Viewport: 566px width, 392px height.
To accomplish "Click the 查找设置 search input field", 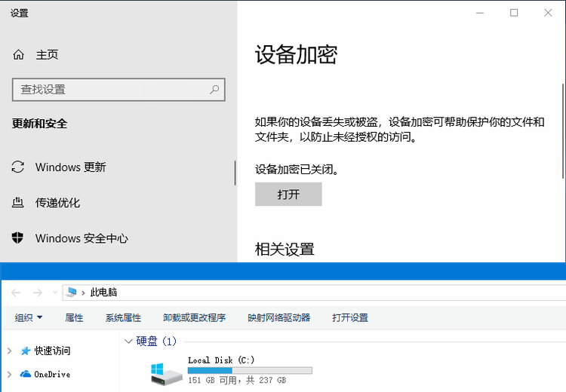I will point(118,90).
